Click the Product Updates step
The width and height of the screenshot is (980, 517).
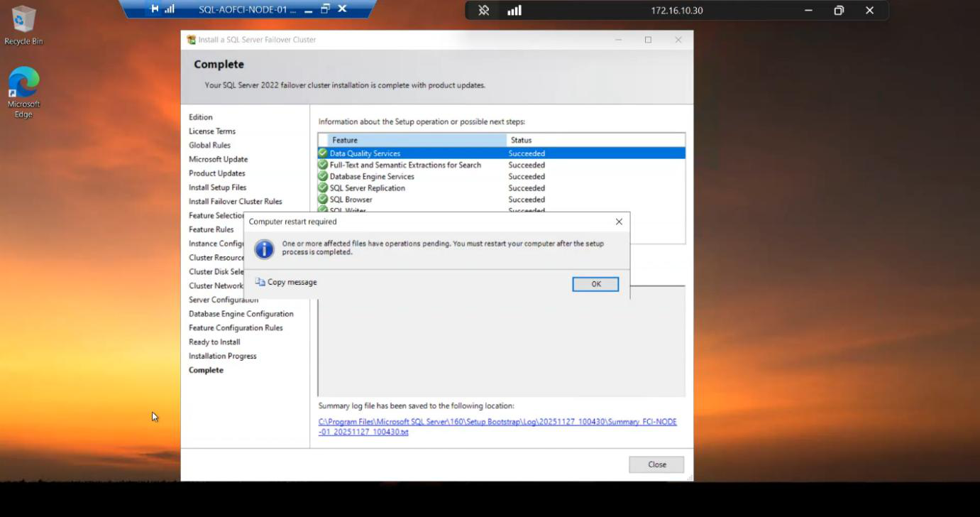click(x=217, y=173)
